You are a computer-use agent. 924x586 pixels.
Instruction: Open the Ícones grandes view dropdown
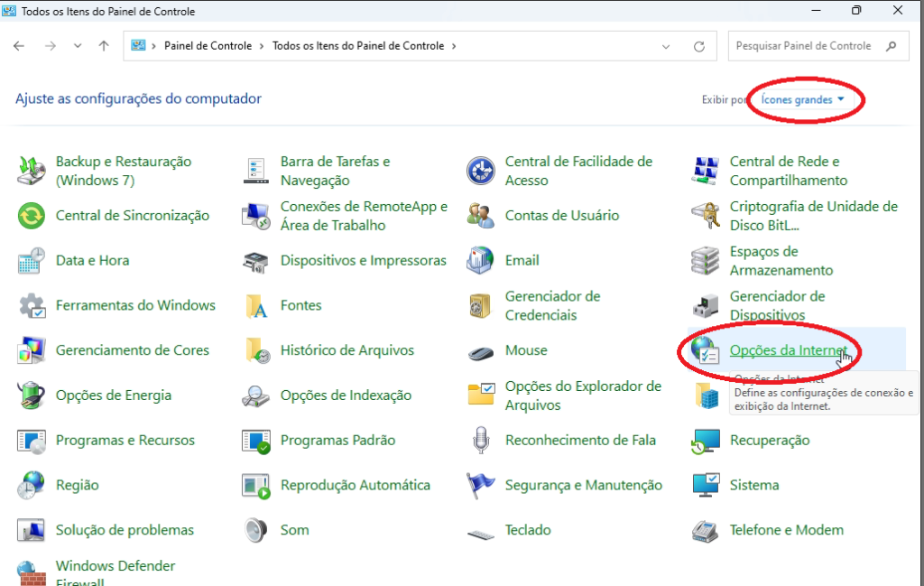coord(802,99)
